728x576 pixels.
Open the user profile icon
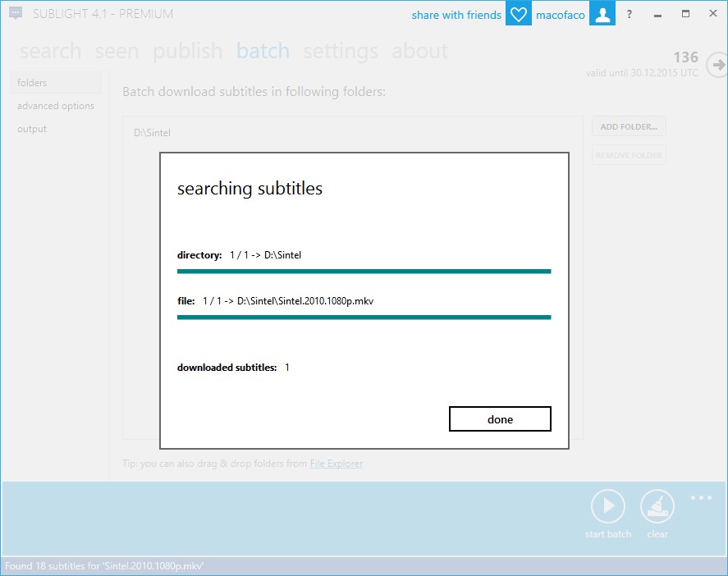tap(602, 13)
